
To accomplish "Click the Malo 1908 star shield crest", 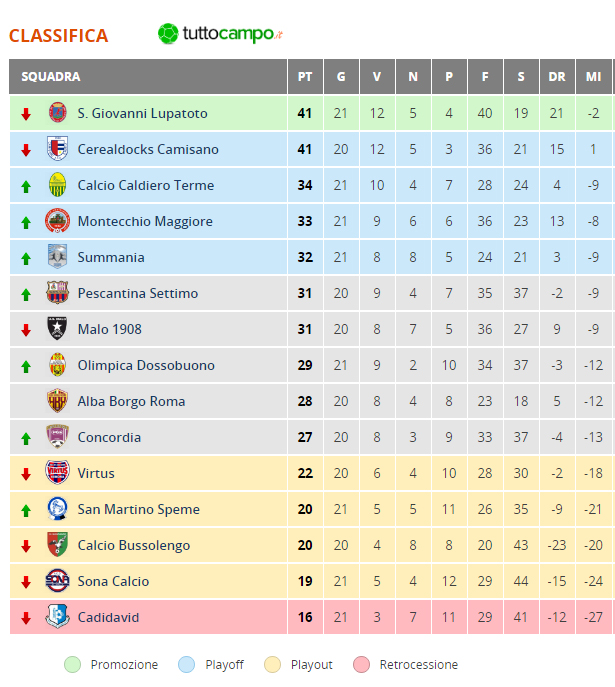I will [x=57, y=329].
